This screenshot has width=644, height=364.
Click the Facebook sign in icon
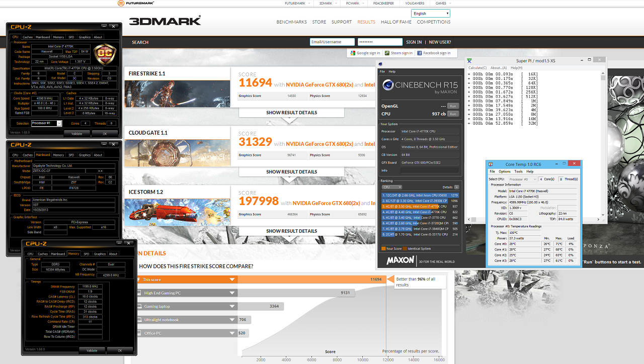click(x=419, y=53)
